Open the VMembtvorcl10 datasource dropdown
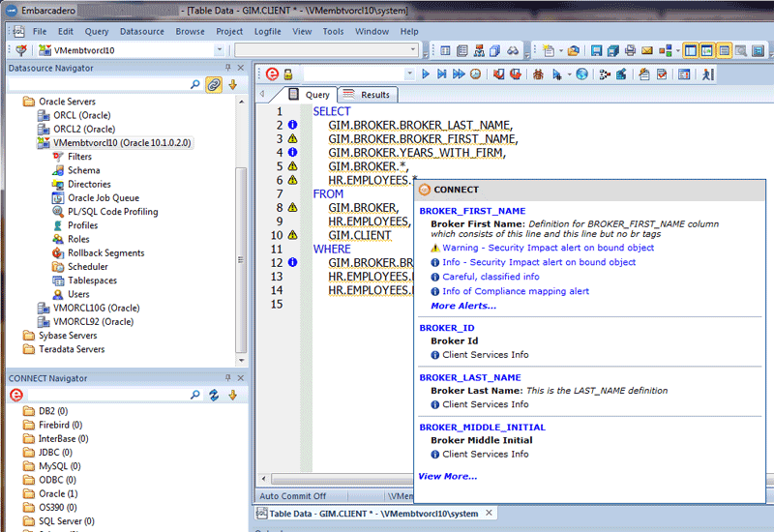Screen dimensions: 774x532 [220, 50]
